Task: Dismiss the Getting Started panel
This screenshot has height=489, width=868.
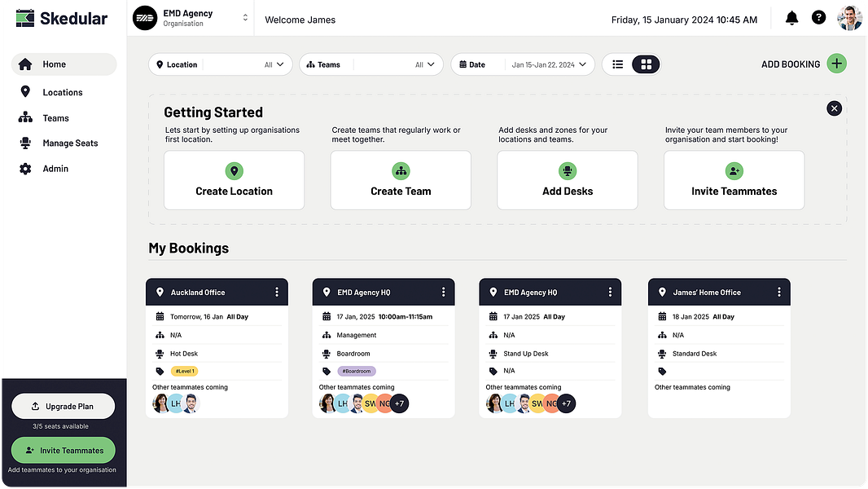Action: (x=834, y=108)
